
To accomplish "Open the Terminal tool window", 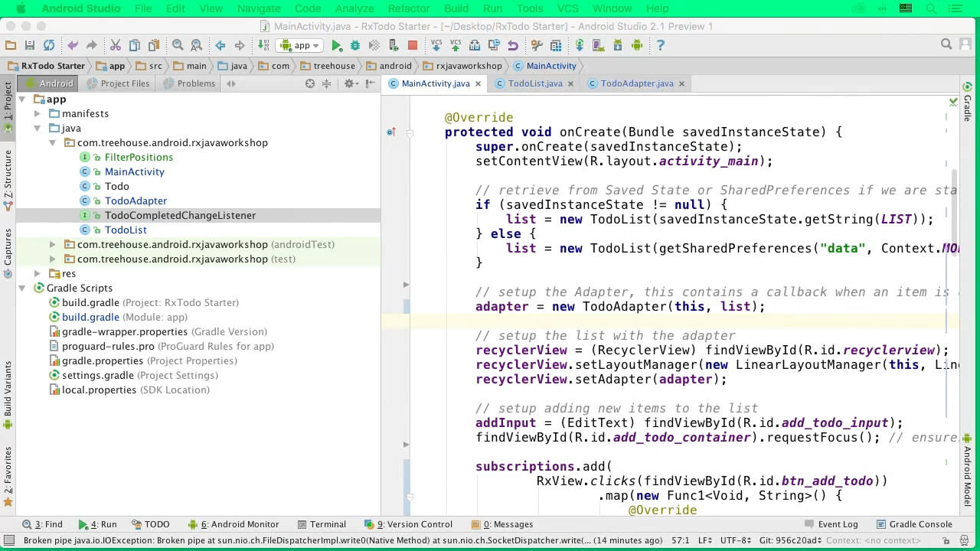I will (x=322, y=524).
